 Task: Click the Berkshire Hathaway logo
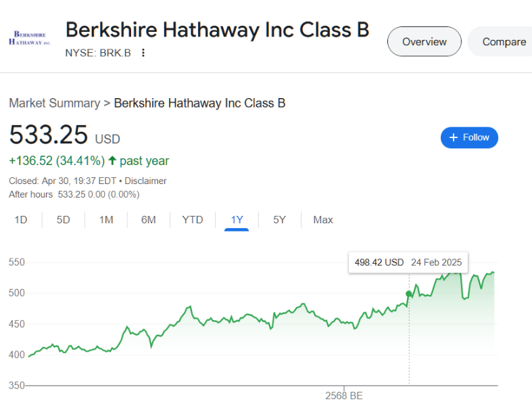click(30, 38)
